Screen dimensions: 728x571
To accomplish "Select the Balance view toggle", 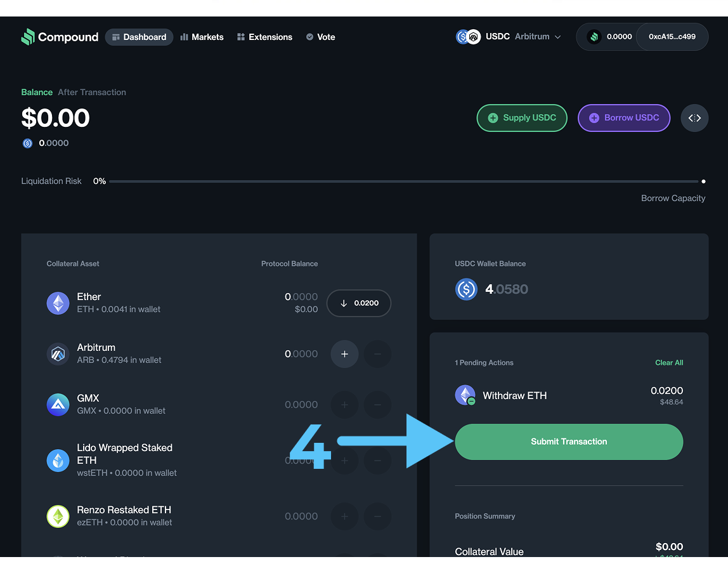I will coord(37,92).
